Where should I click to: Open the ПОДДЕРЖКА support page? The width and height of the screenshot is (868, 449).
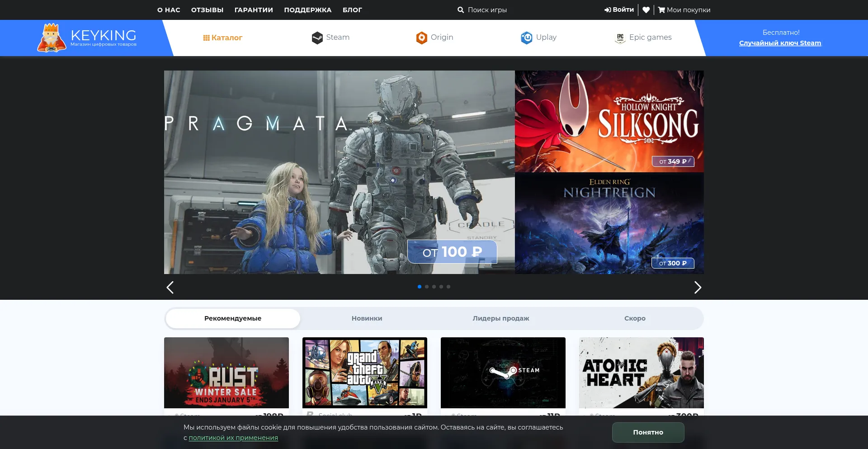pyautogui.click(x=308, y=10)
